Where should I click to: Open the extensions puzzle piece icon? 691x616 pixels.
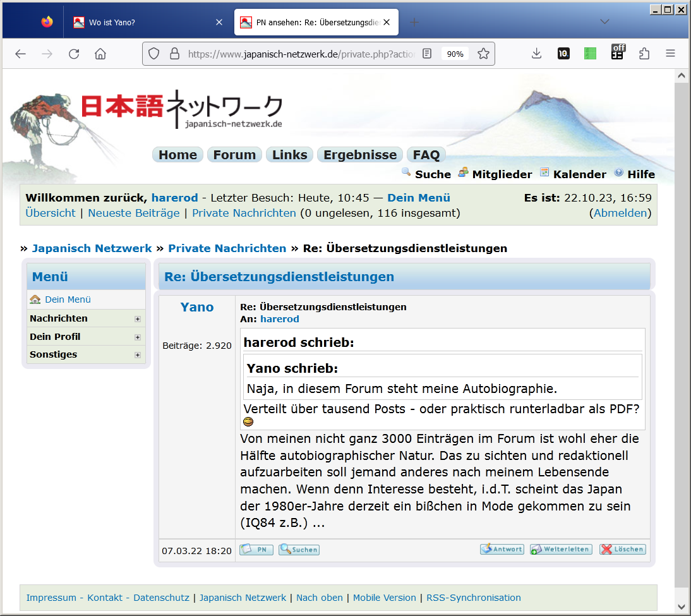644,54
